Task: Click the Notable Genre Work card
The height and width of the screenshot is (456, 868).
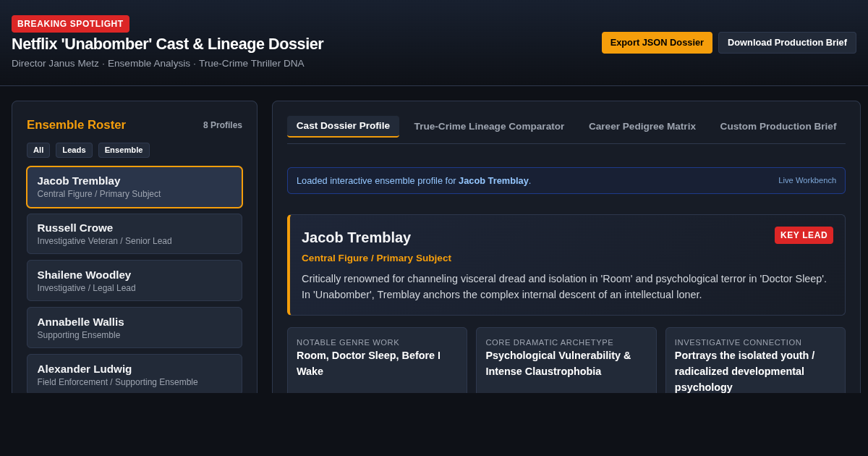Action: click(x=377, y=360)
